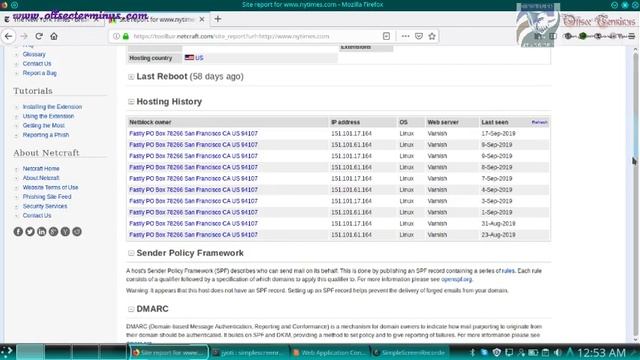Open Fastly netblock link dated 23-Aug-2019

coord(193,235)
